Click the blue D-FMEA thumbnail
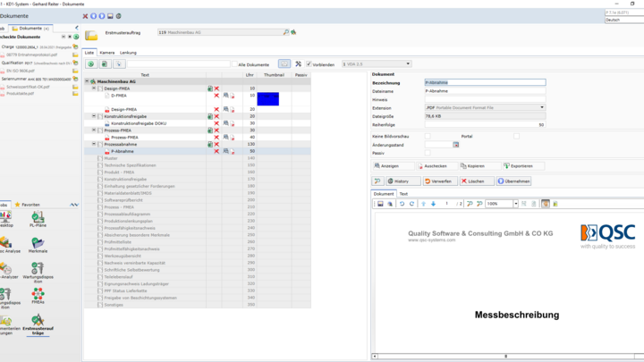 point(267,98)
